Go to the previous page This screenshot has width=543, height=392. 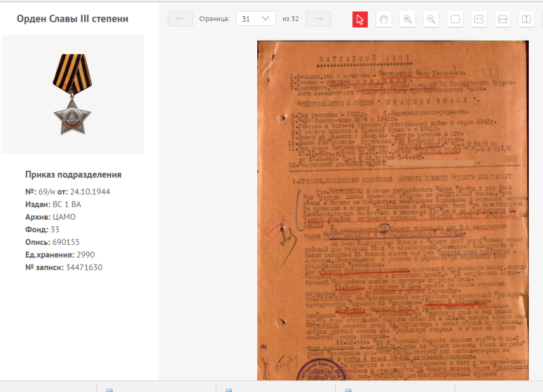tap(180, 19)
